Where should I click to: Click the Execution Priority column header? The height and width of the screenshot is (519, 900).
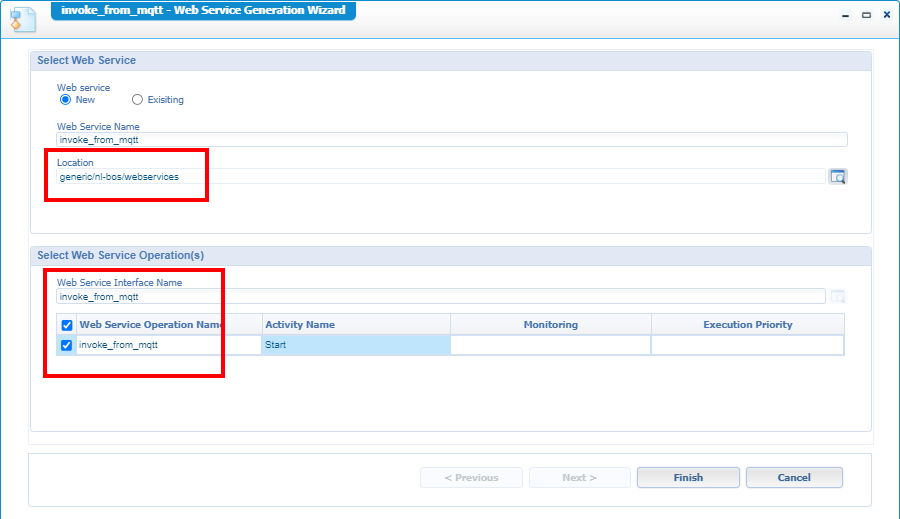pyautogui.click(x=748, y=325)
